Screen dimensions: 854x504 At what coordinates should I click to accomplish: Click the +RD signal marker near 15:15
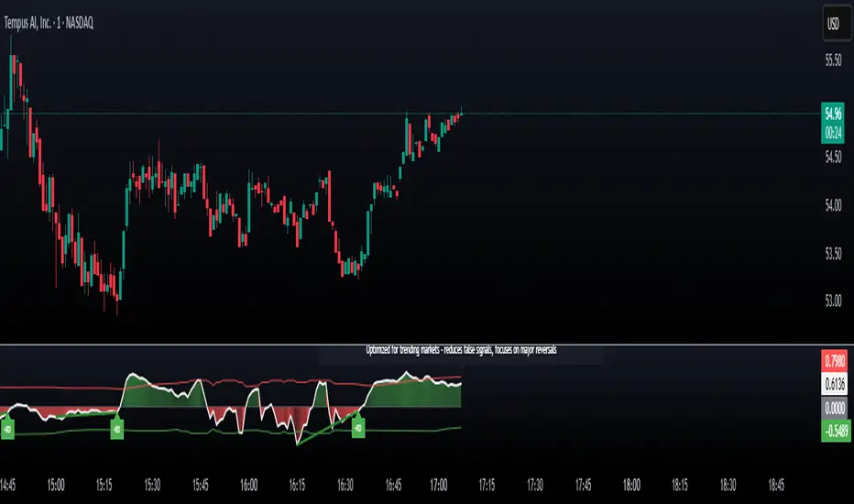tap(116, 428)
